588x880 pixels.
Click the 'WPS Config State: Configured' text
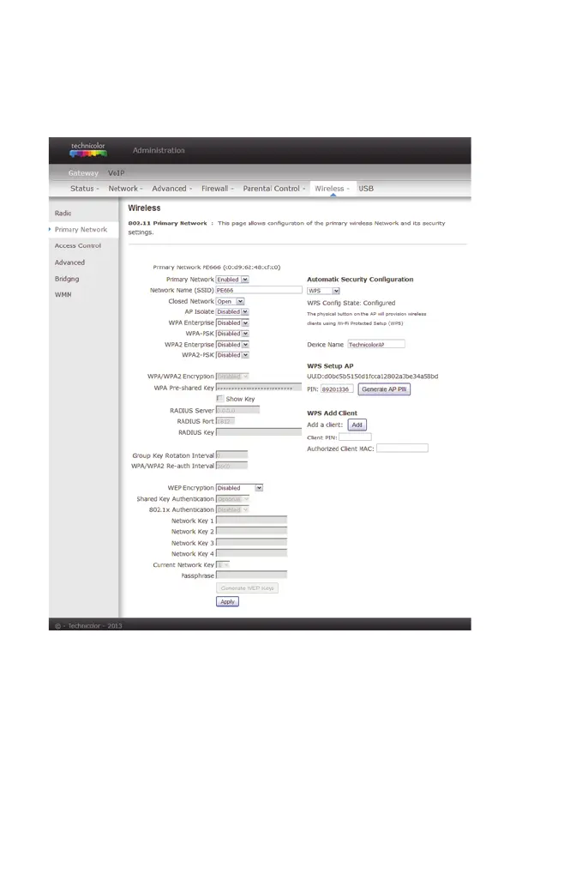coord(351,303)
